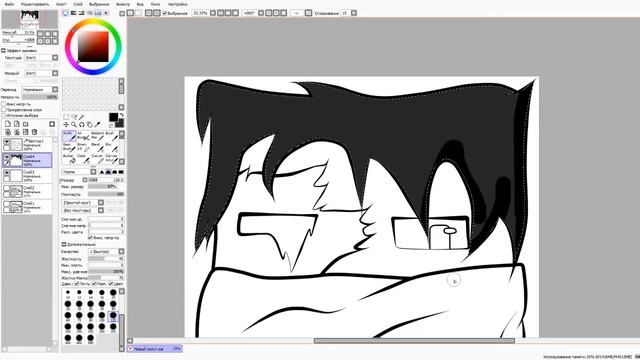Open the Файл menu

(9, 4)
